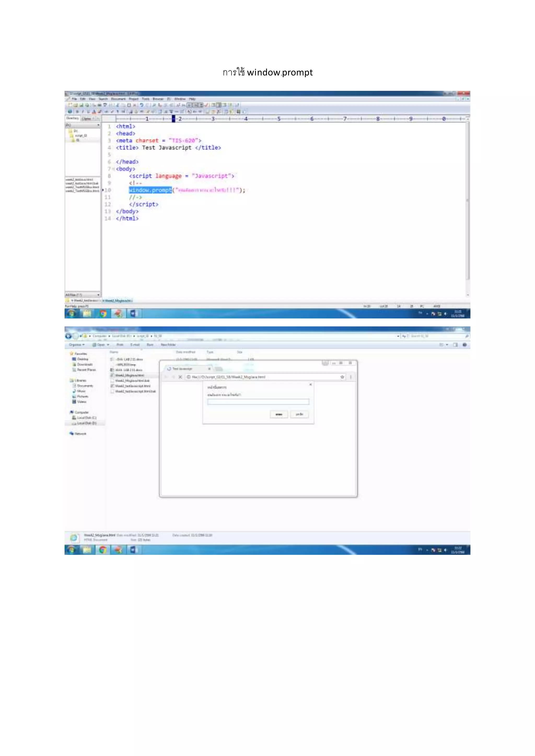
Task: Open the Browser menu in EditPlus
Action: [x=158, y=99]
